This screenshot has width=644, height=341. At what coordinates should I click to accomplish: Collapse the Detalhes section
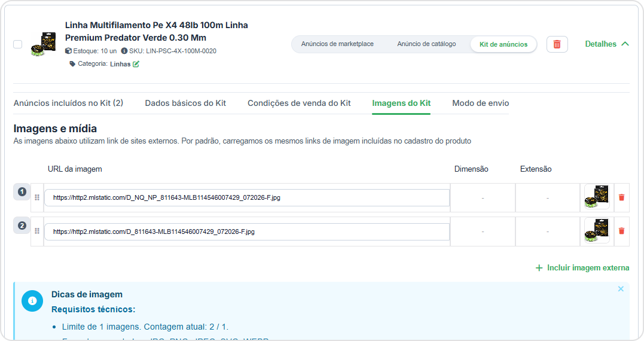606,44
